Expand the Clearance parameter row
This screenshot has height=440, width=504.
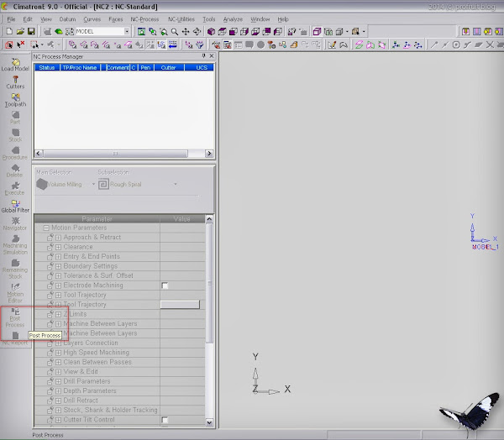click(58, 248)
